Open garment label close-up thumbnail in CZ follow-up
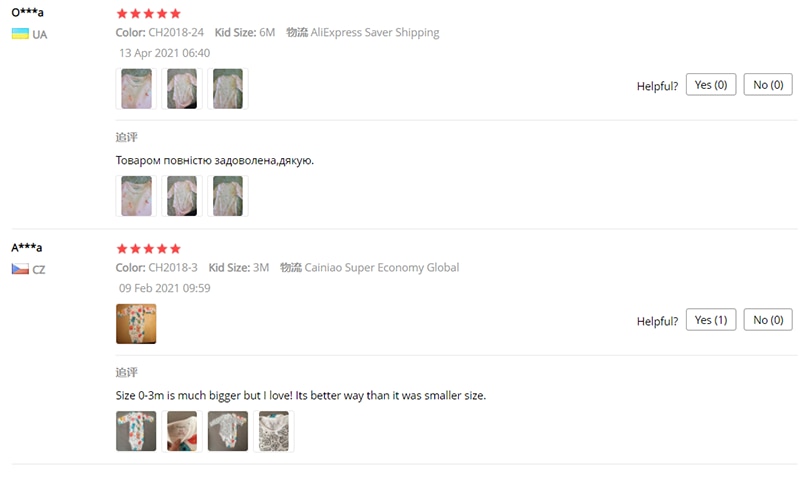The width and height of the screenshot is (800, 477). (x=182, y=431)
